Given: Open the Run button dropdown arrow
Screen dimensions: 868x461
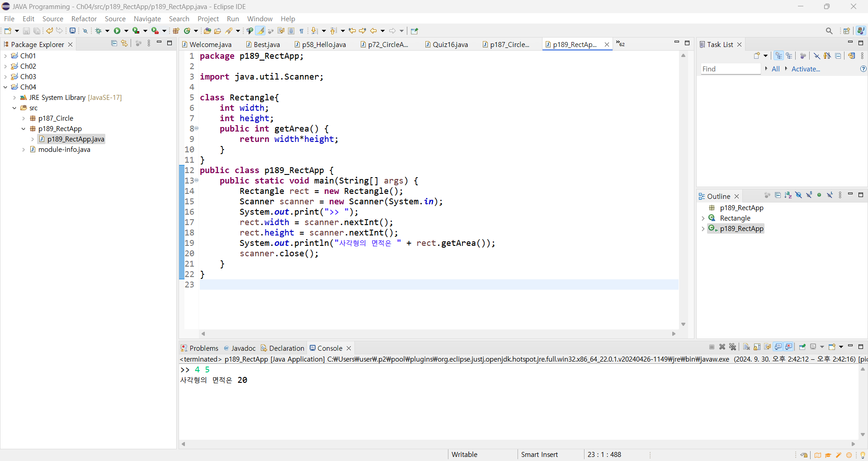Looking at the screenshot, I should tap(126, 31).
